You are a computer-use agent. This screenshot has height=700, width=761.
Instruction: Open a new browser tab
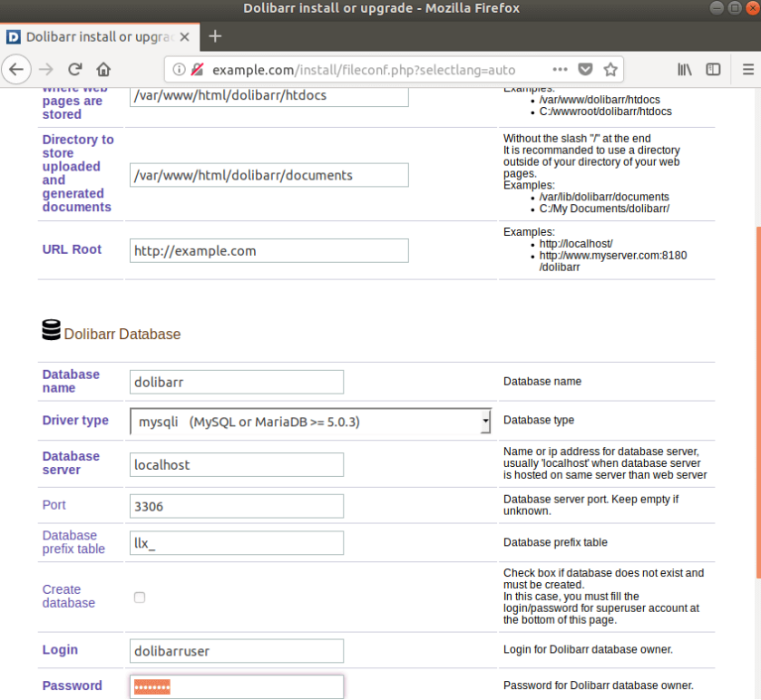[214, 37]
